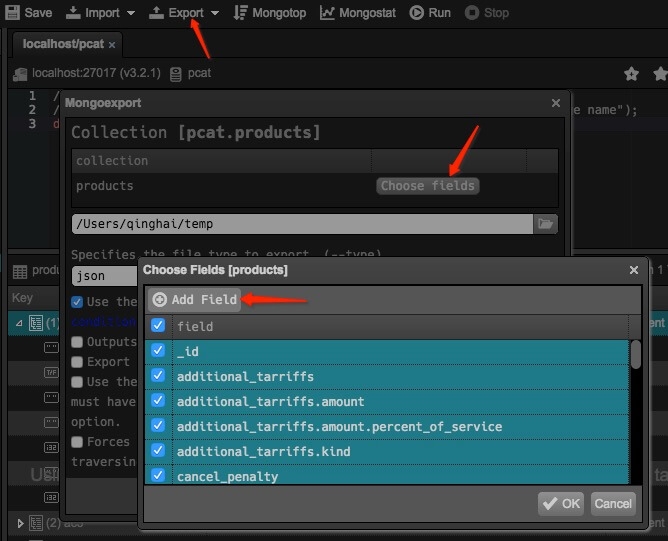Expand the Import dropdown arrow

[131, 13]
